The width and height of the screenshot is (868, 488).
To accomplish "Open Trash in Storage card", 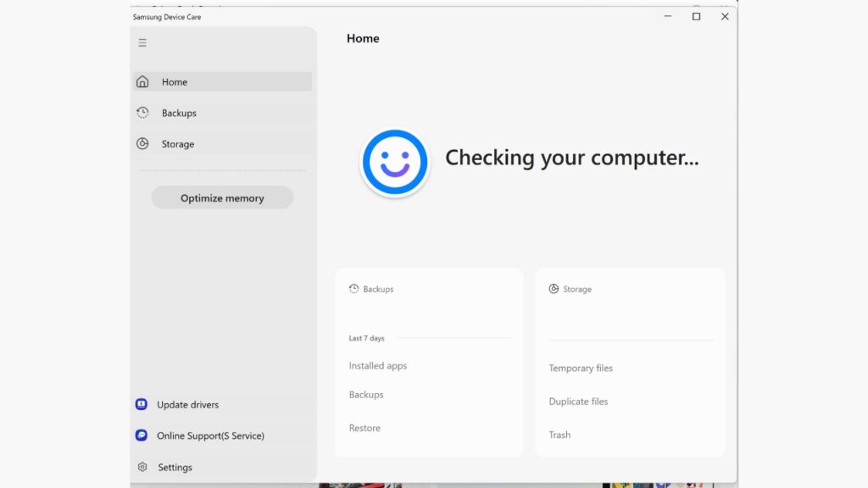I will click(559, 435).
